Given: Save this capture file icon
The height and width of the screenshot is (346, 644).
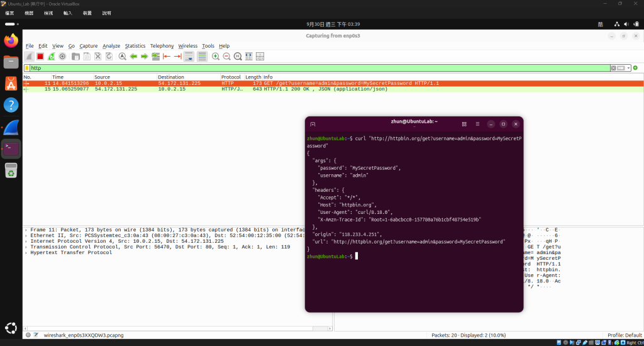Looking at the screenshot, I should [87, 57].
